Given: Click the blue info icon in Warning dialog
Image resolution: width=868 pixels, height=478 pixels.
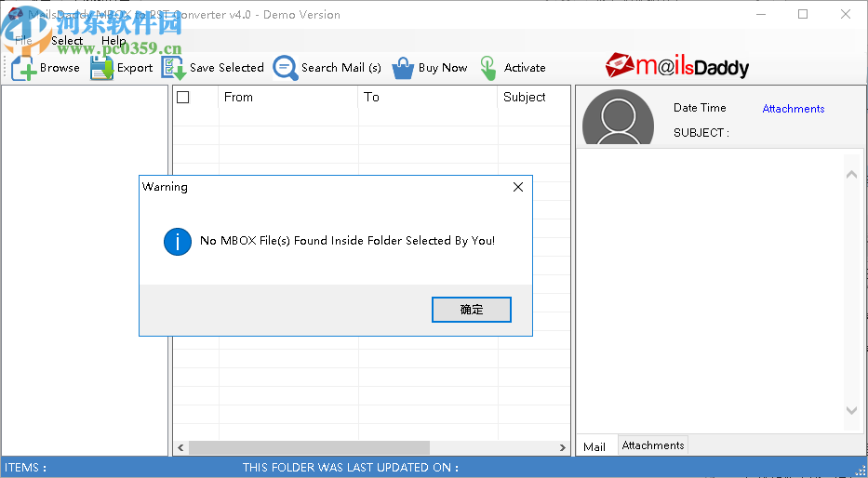Looking at the screenshot, I should 178,242.
